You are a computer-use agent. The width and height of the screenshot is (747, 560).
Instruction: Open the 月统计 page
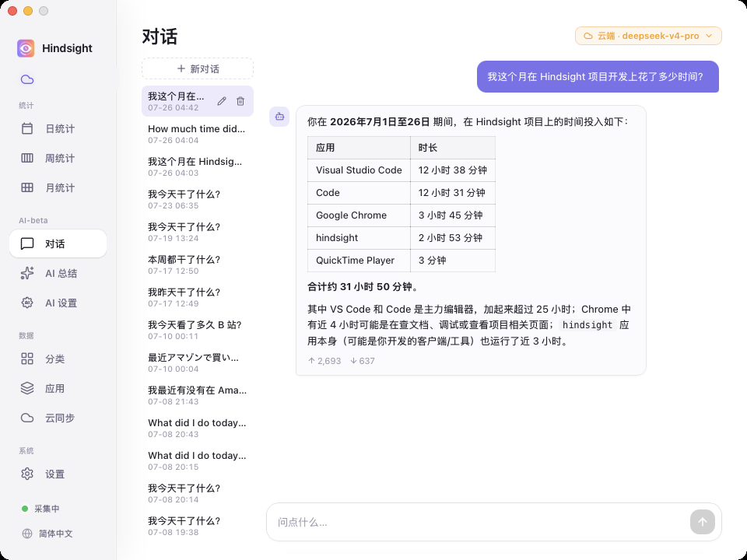(58, 187)
